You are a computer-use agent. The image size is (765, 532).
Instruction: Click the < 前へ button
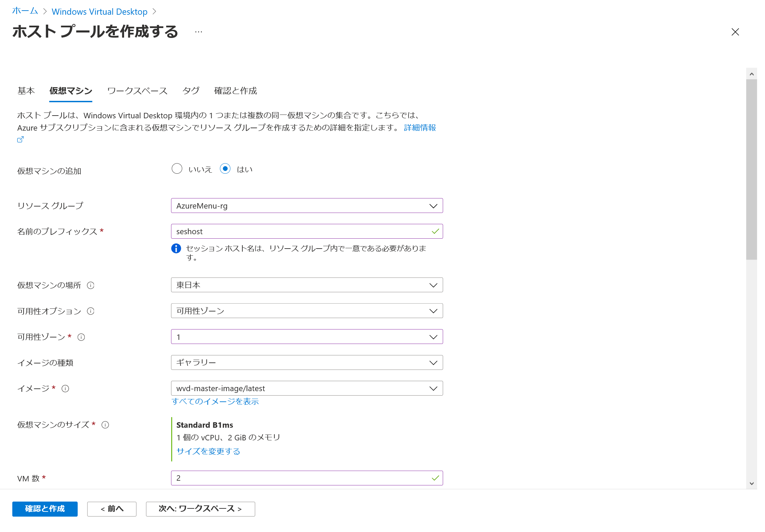pyautogui.click(x=112, y=509)
